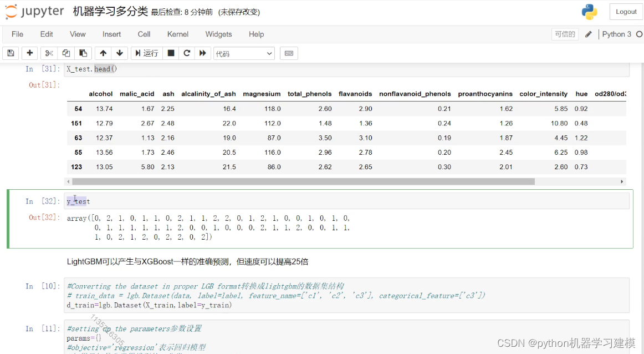
Task: Click the pencil edit icon near Python 3
Action: (588, 34)
